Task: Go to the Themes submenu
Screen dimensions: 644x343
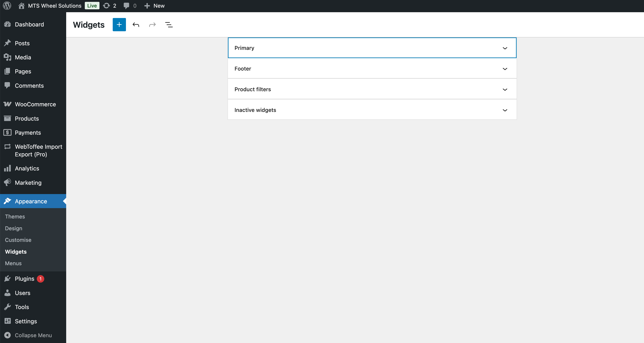Action: pyautogui.click(x=15, y=217)
